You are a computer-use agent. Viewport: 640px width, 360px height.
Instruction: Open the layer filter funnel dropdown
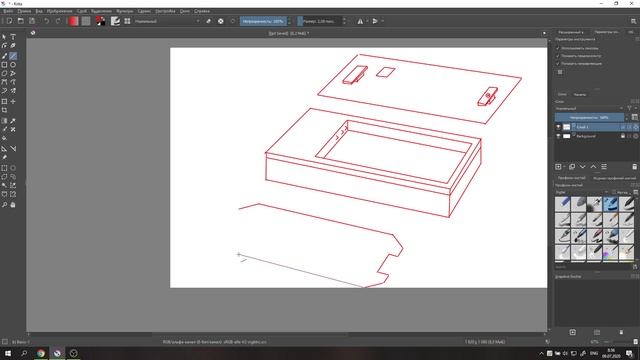point(631,109)
